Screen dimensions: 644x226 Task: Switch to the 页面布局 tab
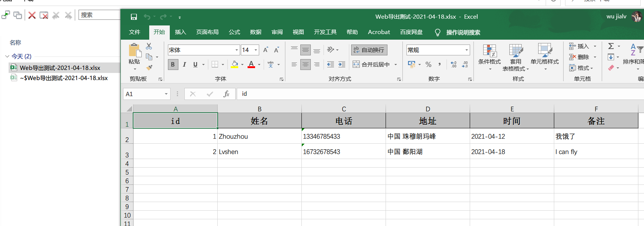(207, 32)
